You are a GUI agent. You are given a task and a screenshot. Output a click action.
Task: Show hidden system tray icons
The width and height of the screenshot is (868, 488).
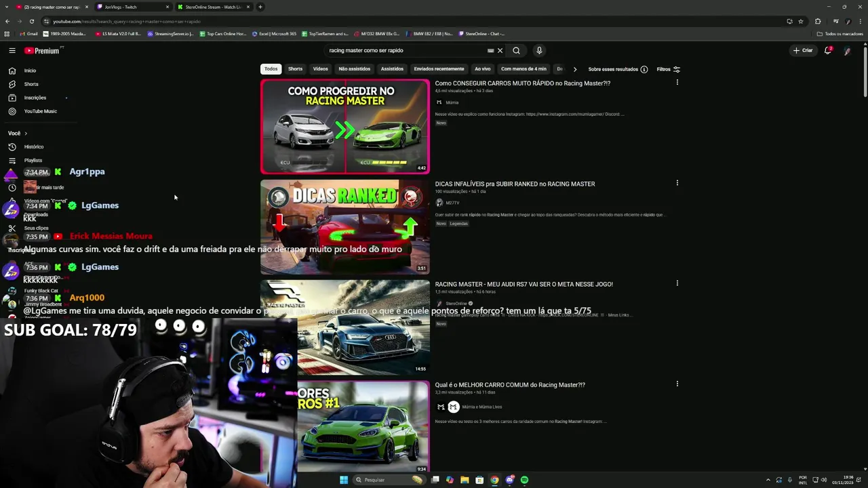[768, 480]
